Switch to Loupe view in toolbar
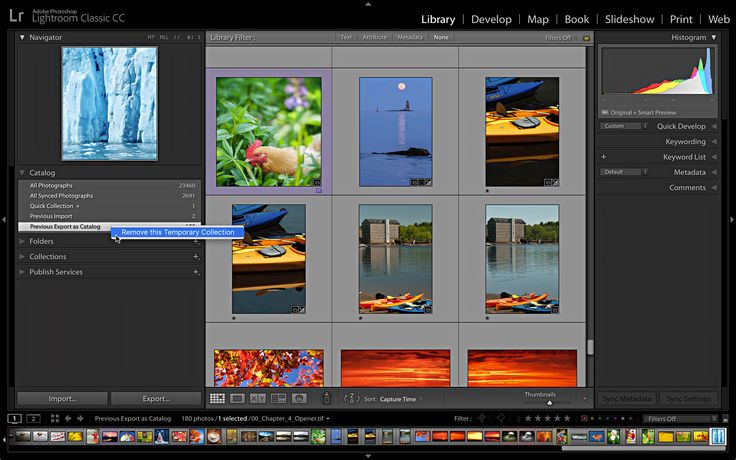This screenshot has width=736, height=460. click(x=238, y=398)
